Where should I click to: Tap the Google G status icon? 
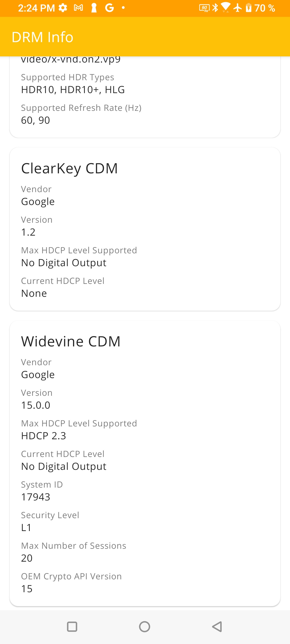(x=109, y=8)
